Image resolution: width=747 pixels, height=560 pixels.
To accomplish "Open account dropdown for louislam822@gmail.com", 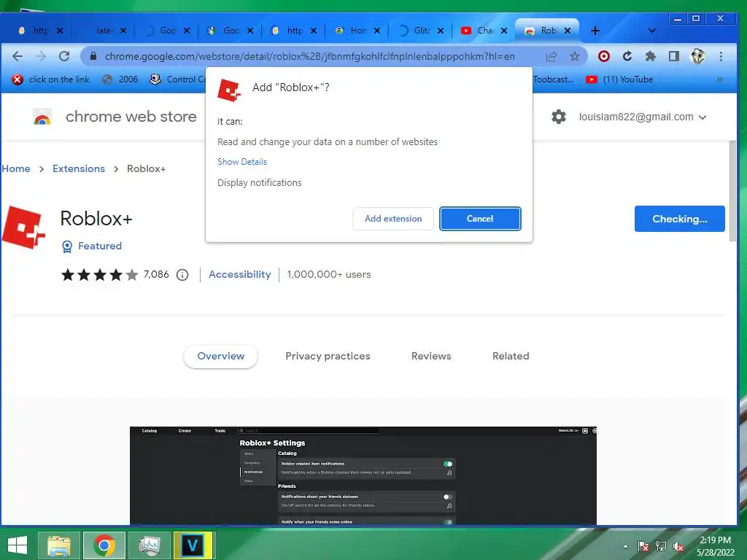I will [643, 117].
